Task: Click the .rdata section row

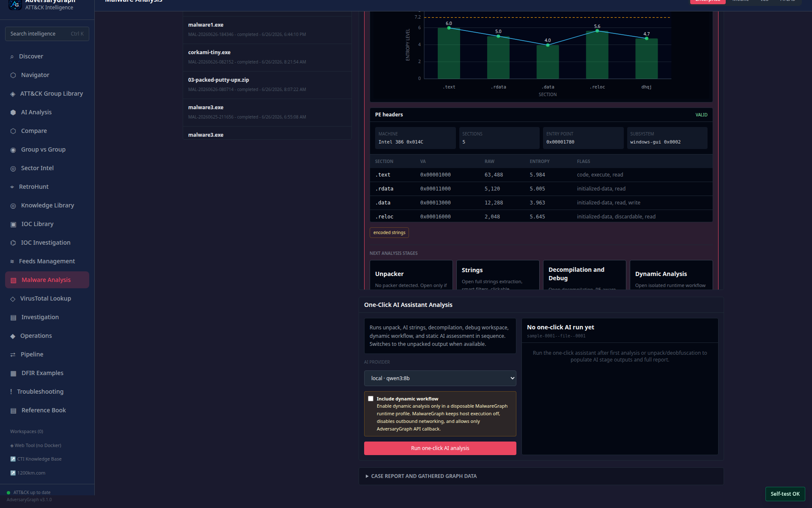Action: point(541,189)
